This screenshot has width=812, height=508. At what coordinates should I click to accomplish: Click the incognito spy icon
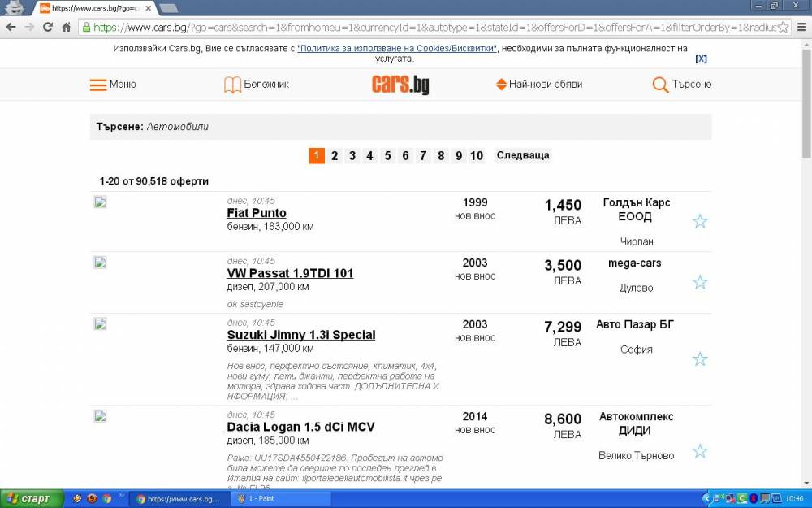click(14, 8)
